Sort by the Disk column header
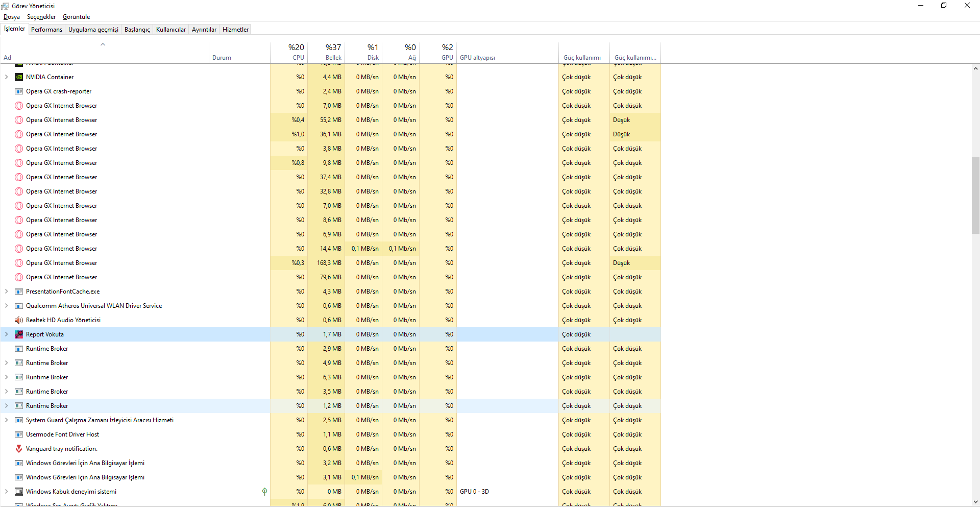Viewport: 980px width, 509px height. coord(363,53)
